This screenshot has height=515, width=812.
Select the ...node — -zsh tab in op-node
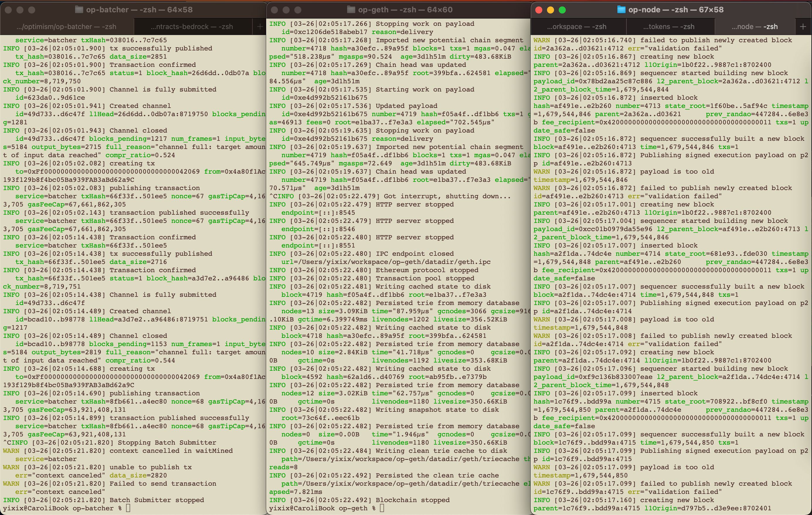coord(755,26)
